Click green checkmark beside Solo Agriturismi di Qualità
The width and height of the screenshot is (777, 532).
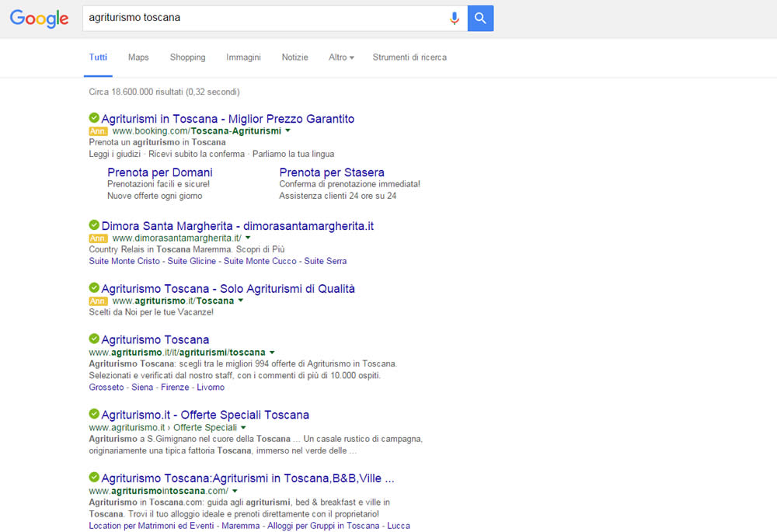(94, 288)
